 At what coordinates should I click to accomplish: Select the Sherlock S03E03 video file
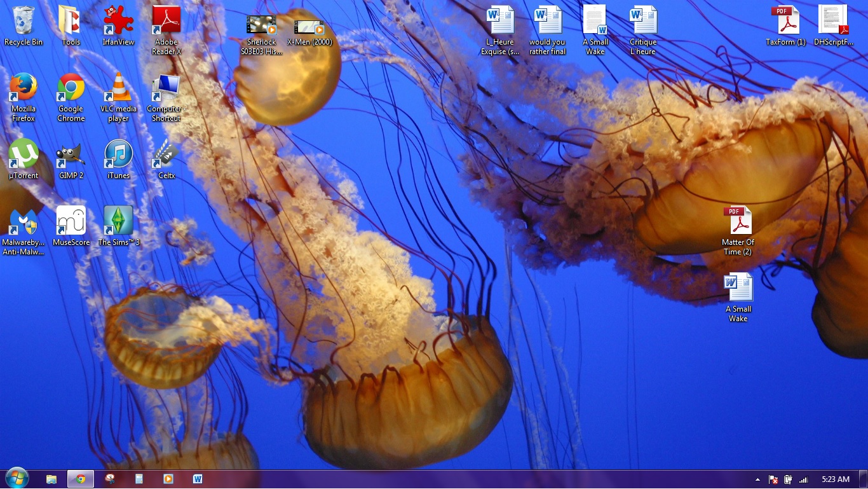[x=261, y=35]
